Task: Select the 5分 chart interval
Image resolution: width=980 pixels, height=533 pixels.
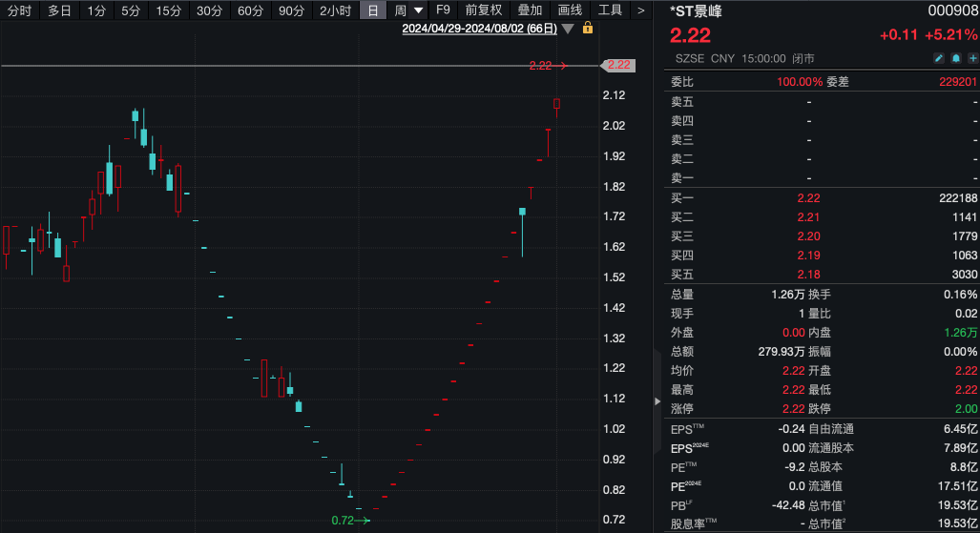Action: click(x=131, y=10)
